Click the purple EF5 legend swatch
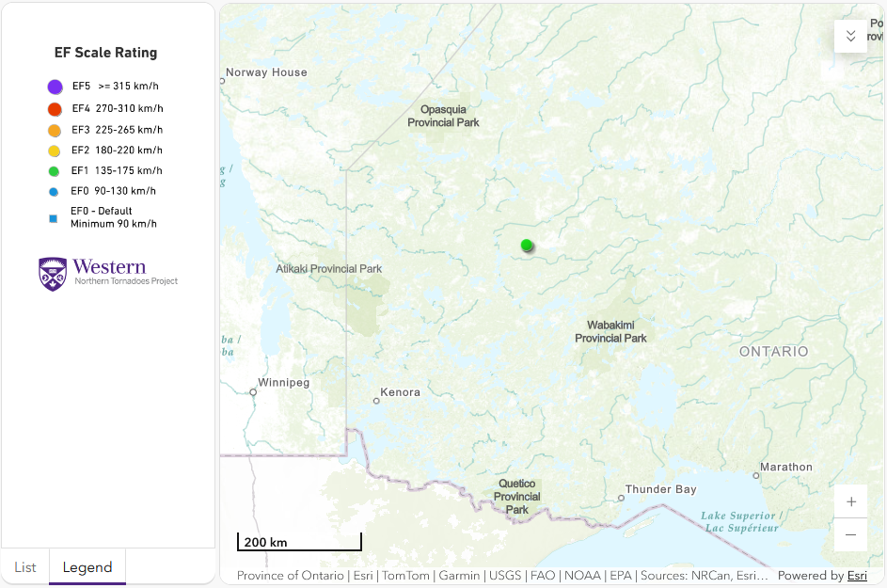Screen dimensions: 887x588 point(55,87)
